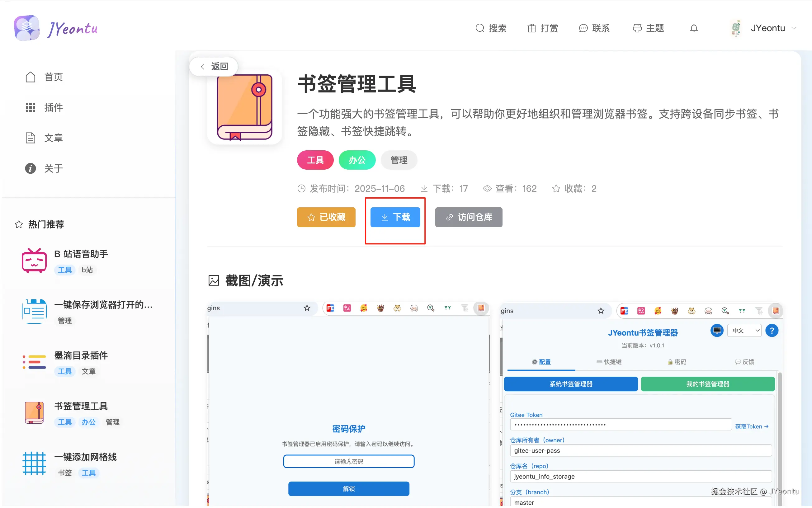
Task: Click the notification bell icon
Action: pos(694,28)
